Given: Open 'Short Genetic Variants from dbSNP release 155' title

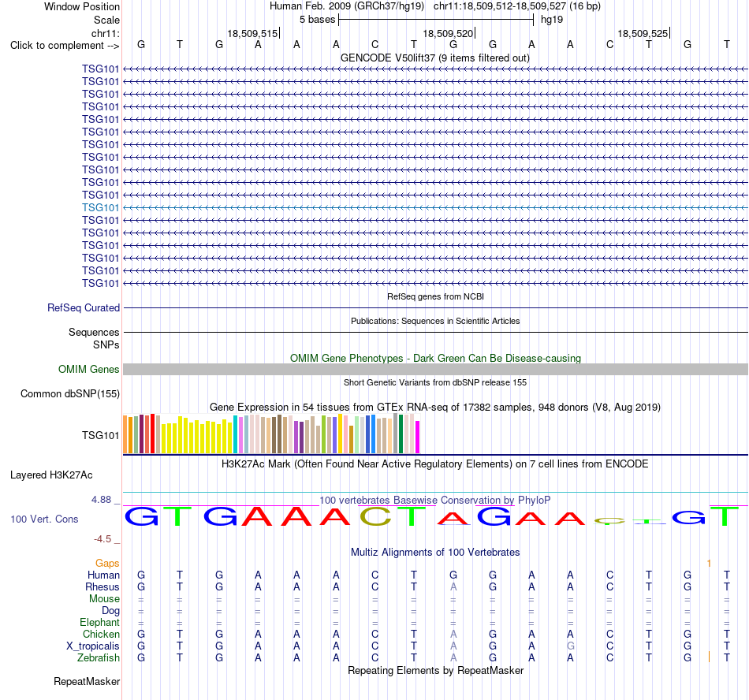Looking at the screenshot, I should click(x=435, y=382).
